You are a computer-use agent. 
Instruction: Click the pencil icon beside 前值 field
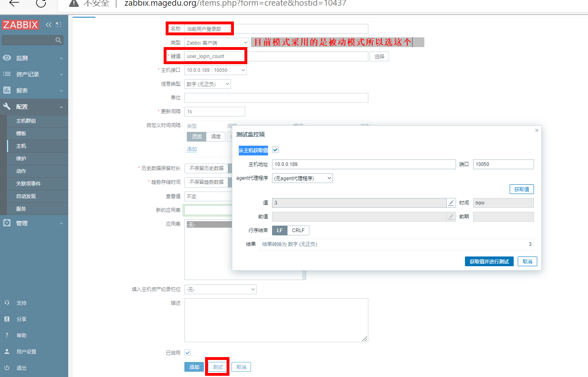point(451,216)
